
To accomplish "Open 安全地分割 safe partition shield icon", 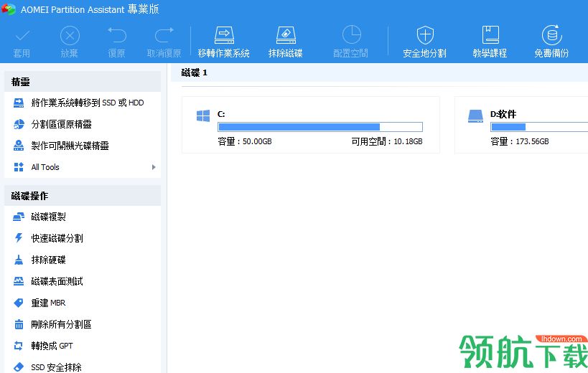I will 425,35.
